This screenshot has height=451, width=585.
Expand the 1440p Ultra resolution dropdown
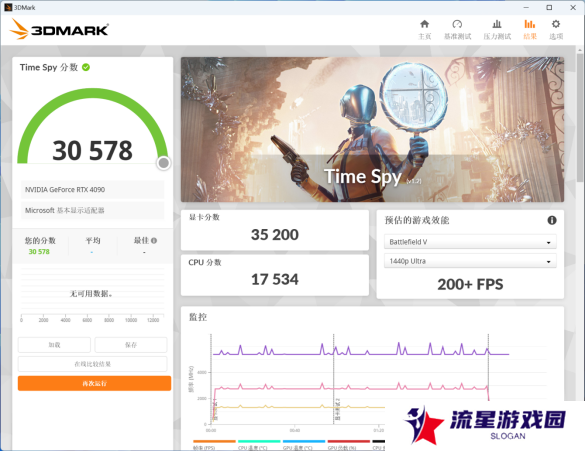470,261
